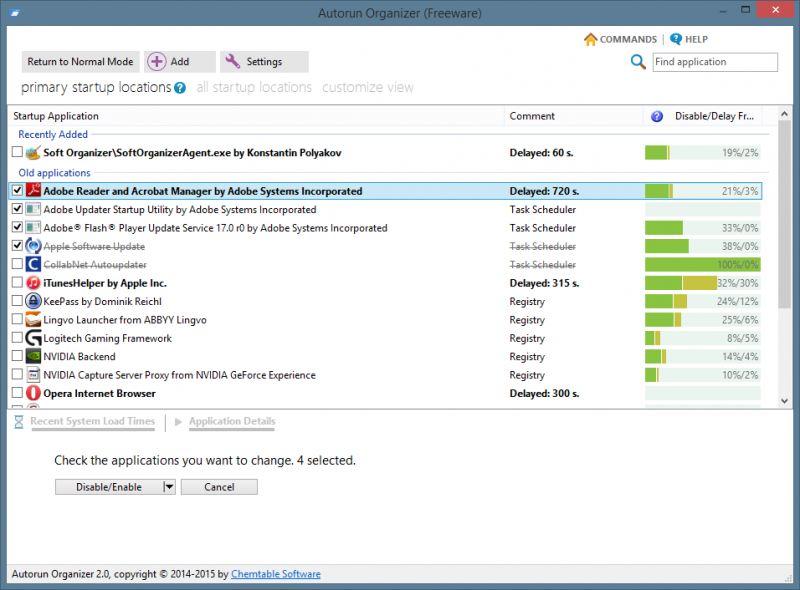Click the hourglass icon by Recent System Load Times
The width and height of the screenshot is (800, 590).
[x=19, y=422]
